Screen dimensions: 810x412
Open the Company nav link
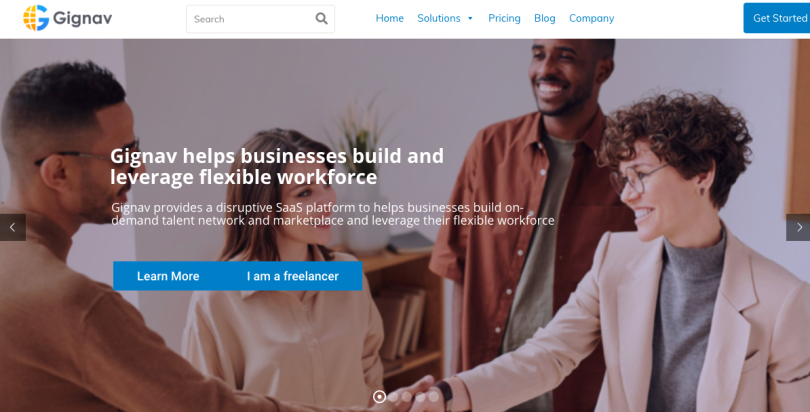pos(591,18)
